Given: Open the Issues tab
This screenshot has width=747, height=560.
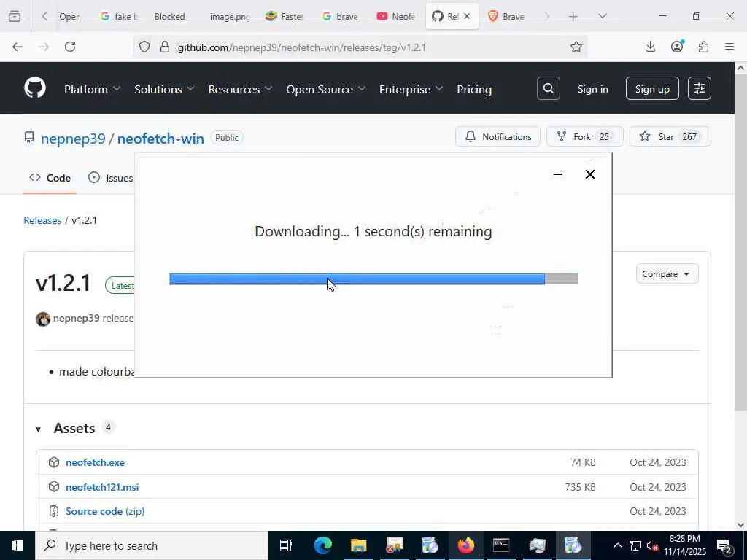Looking at the screenshot, I should tap(111, 178).
